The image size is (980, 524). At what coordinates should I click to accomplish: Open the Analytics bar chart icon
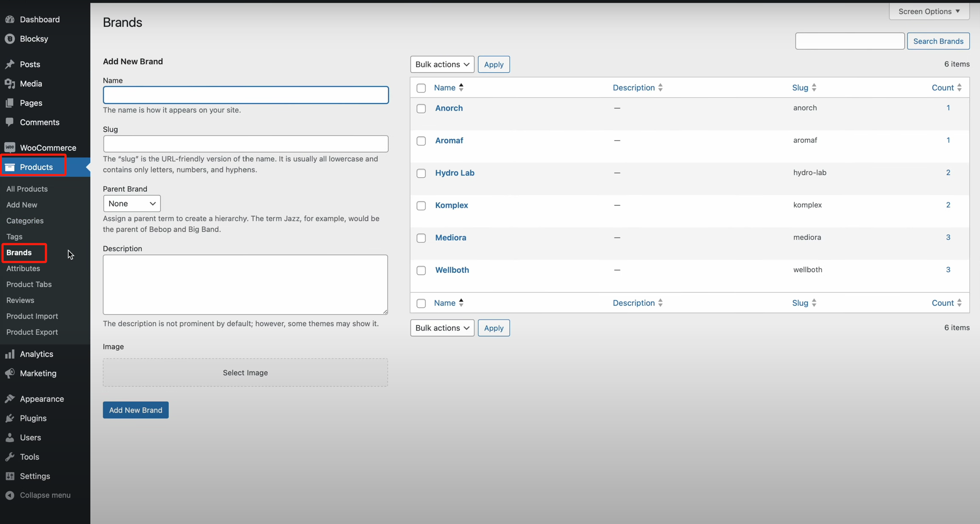[x=10, y=354]
